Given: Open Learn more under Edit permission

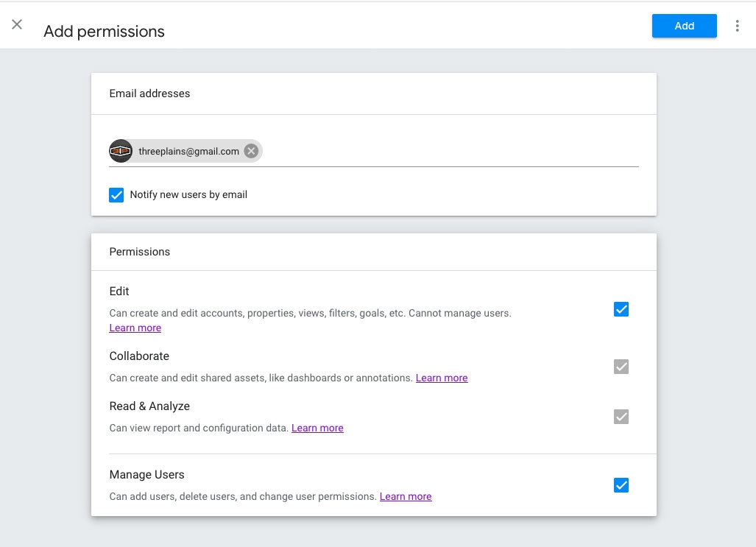Looking at the screenshot, I should point(135,328).
